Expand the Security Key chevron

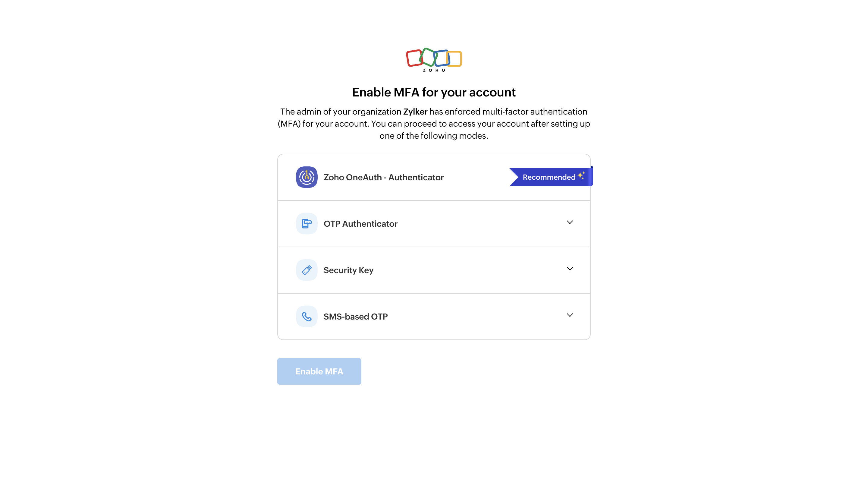tap(570, 269)
